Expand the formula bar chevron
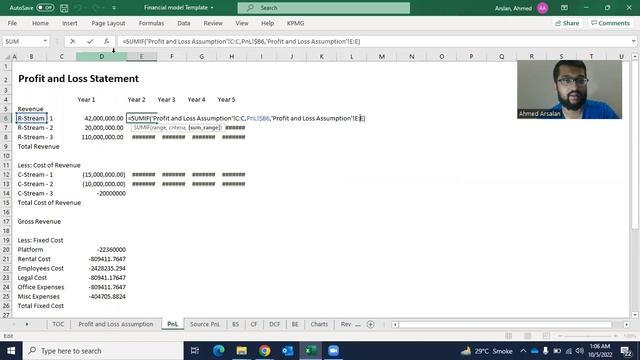The image size is (640, 360). (x=633, y=41)
